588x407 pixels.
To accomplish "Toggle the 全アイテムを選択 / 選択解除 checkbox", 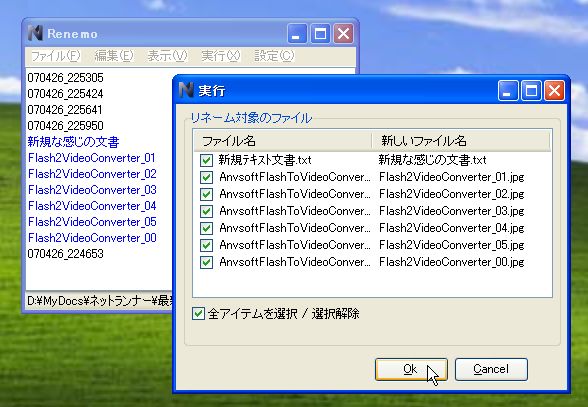I will pyautogui.click(x=198, y=313).
